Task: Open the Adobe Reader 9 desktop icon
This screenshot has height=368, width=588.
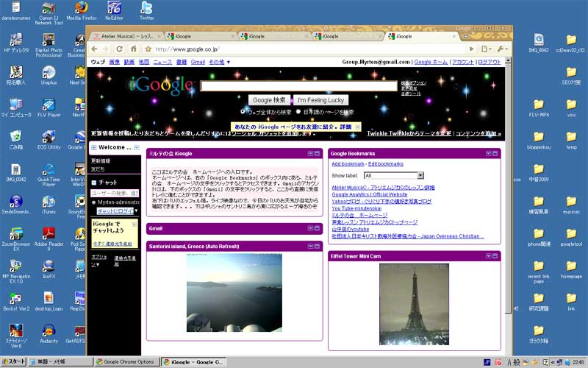Action: (49, 239)
